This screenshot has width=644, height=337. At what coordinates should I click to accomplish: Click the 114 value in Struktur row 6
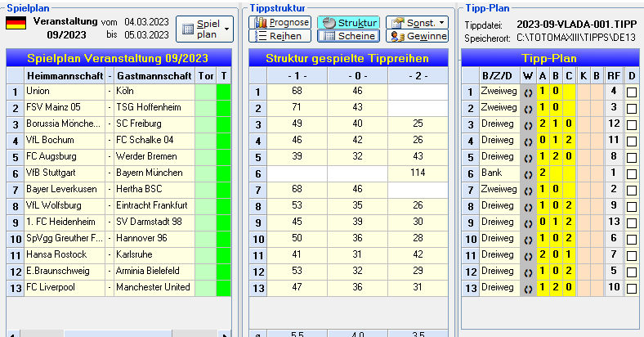pos(418,174)
